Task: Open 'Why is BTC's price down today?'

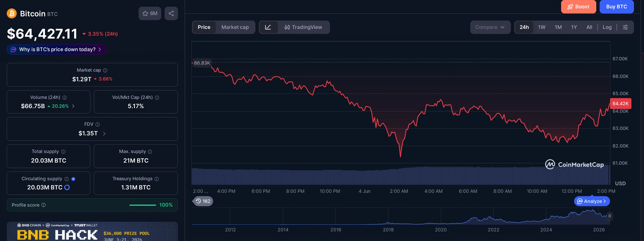Action: pyautogui.click(x=56, y=49)
